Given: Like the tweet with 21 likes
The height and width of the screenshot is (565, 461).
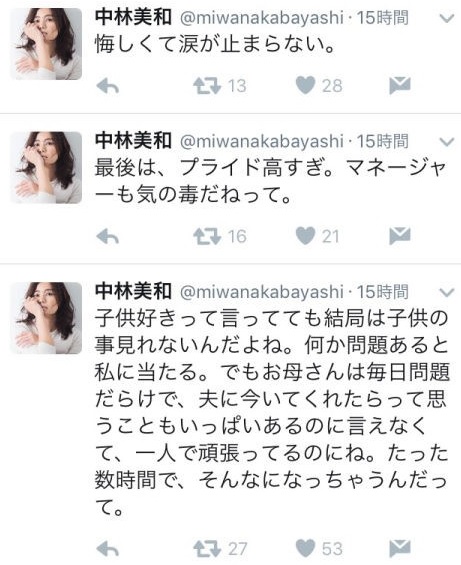Looking at the screenshot, I should click(x=305, y=236).
